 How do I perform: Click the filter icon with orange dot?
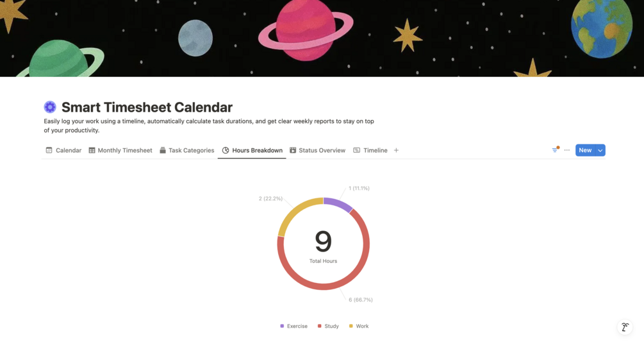(555, 150)
